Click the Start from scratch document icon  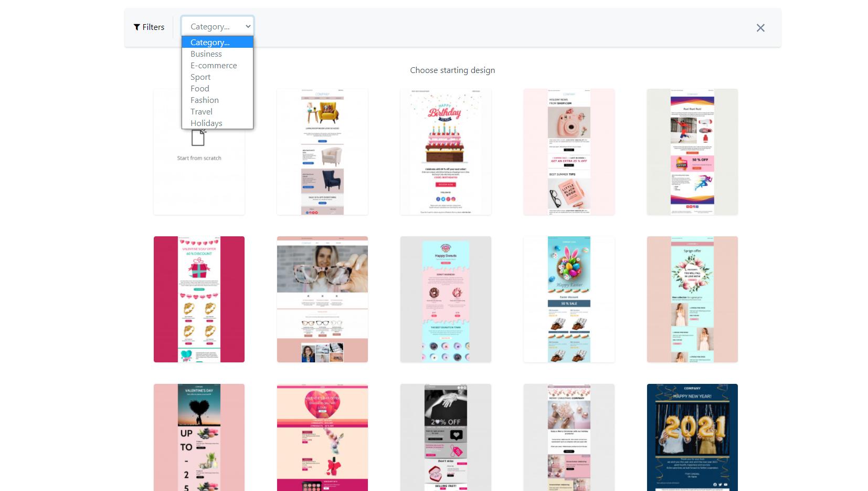(198, 138)
